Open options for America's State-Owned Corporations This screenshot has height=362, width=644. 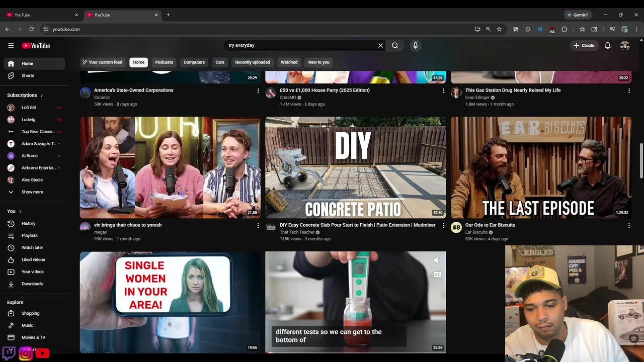(258, 91)
